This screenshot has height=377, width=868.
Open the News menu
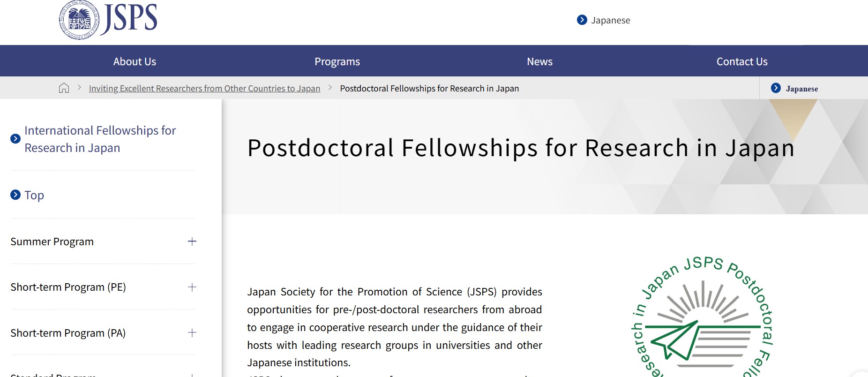click(x=539, y=61)
